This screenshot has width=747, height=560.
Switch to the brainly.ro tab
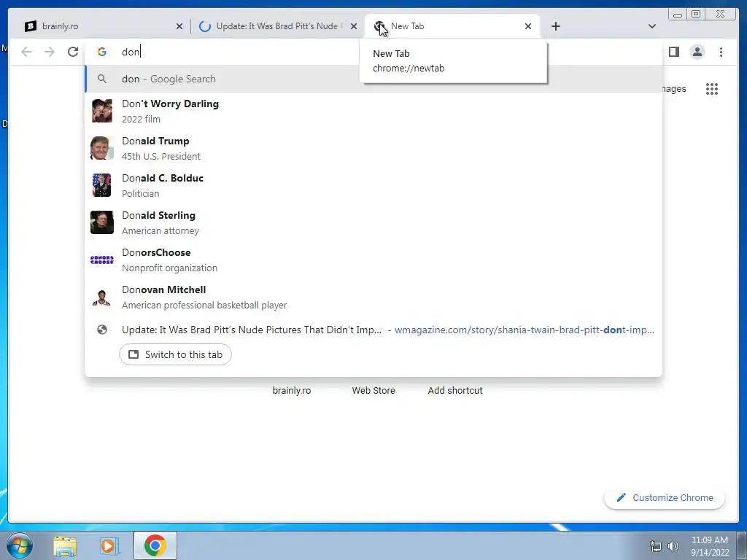pyautogui.click(x=102, y=26)
